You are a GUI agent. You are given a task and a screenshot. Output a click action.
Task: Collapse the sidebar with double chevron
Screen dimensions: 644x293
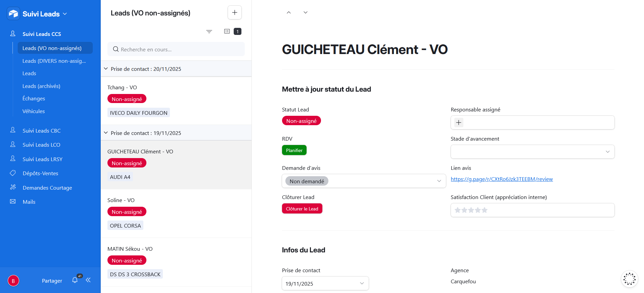(x=88, y=280)
